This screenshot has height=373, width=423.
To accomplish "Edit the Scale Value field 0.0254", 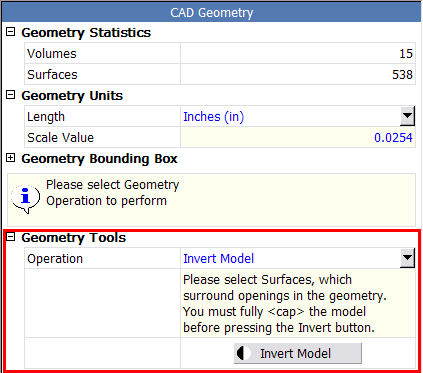I will click(298, 137).
